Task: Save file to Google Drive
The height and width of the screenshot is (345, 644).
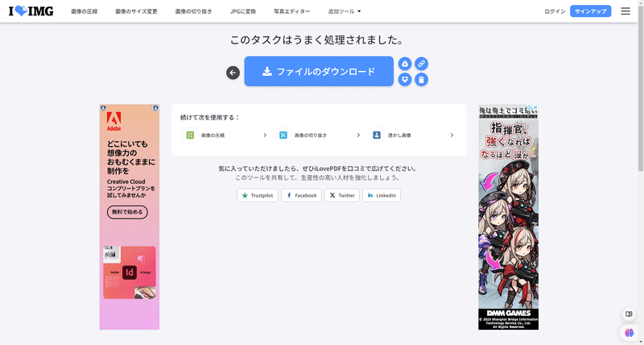Action: click(405, 64)
